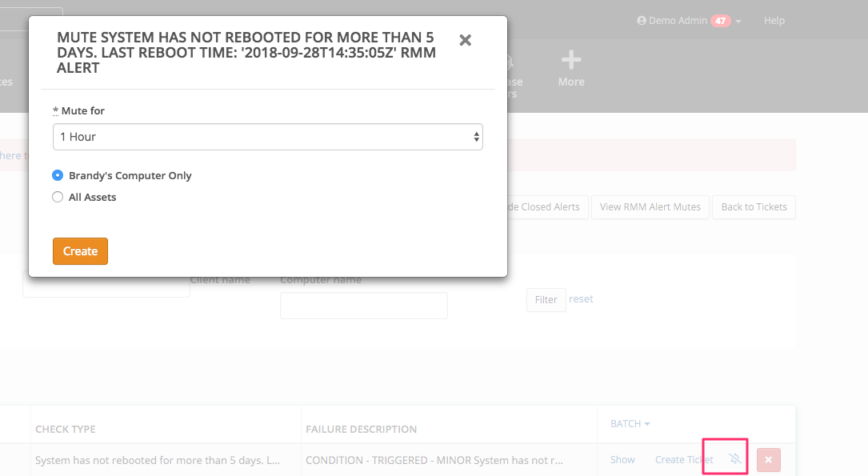Open the Mute for duration dropdown

tap(267, 137)
